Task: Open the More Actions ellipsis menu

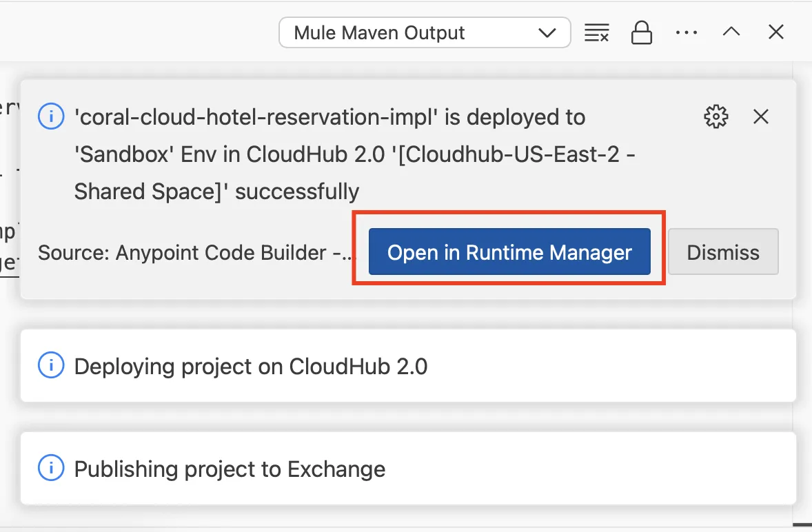Action: pos(686,32)
